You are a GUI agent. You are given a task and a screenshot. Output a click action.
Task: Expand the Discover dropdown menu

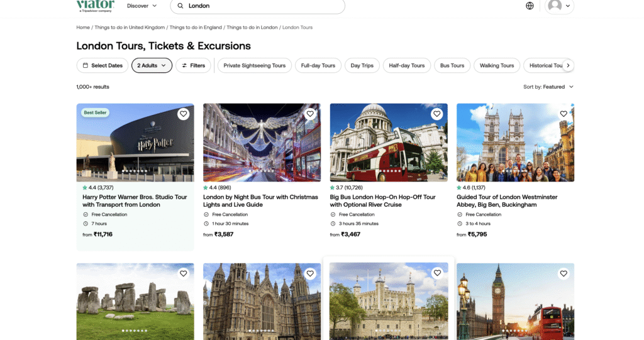click(x=142, y=6)
